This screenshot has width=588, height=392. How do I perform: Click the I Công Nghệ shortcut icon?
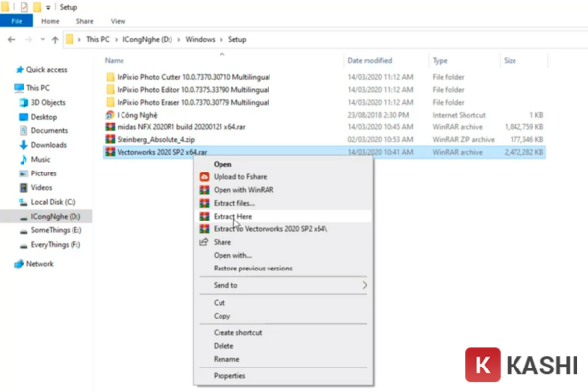110,115
